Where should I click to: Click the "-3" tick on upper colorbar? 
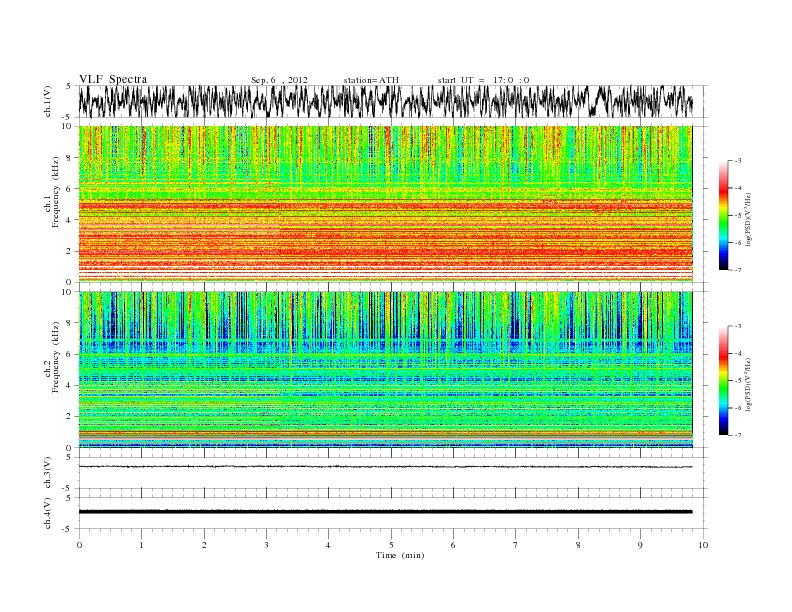click(x=737, y=161)
